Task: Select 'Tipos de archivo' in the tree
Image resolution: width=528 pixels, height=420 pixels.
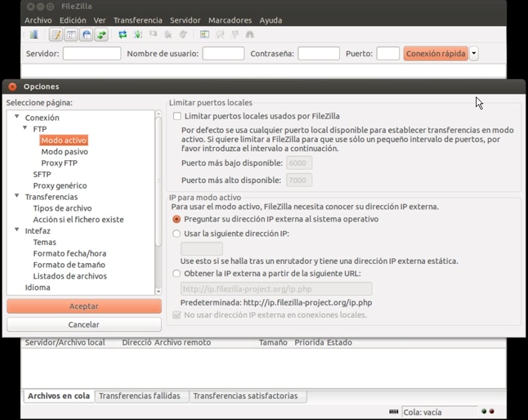Action: [62, 208]
